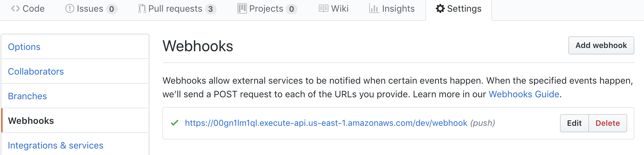The width and height of the screenshot is (644, 155).
Task: Click the Issues exclamation circle icon
Action: (x=70, y=9)
